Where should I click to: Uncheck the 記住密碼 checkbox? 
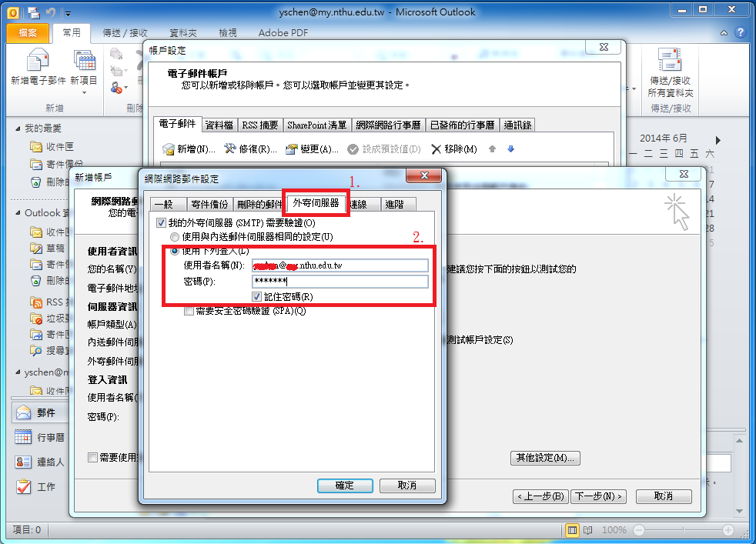257,296
